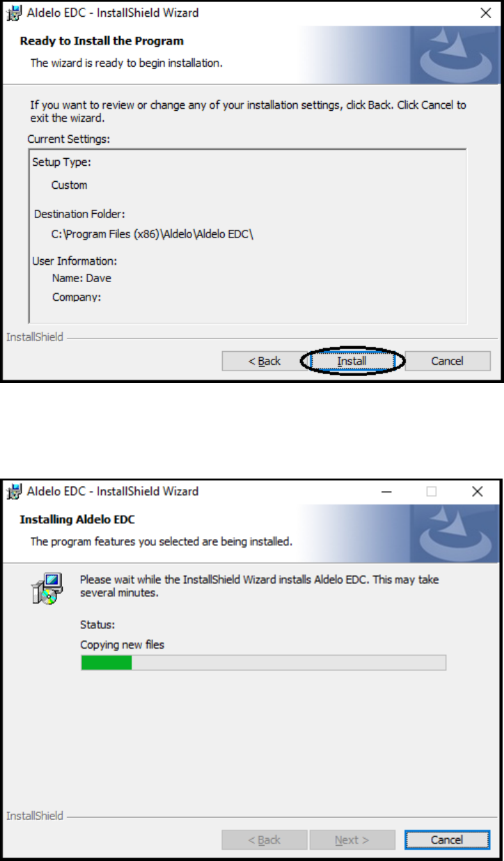Screen dimensions: 504x861
Task: Minimize the Installing Aldelo EDC window
Action: pos(387,491)
